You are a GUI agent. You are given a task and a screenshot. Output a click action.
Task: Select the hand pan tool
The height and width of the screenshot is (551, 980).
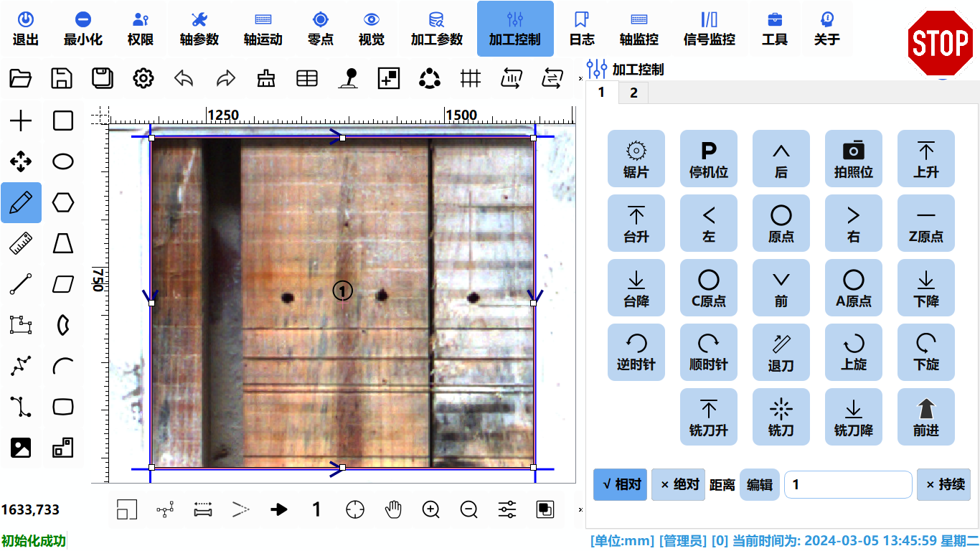point(393,510)
